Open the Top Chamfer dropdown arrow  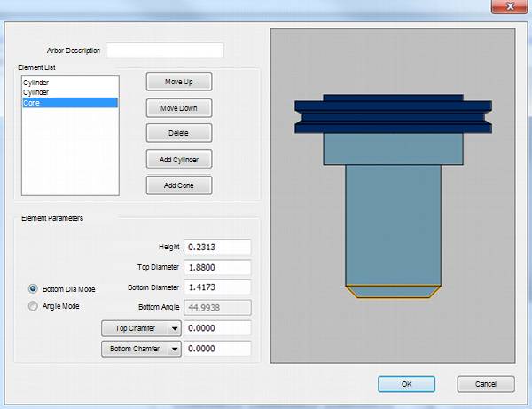click(x=175, y=328)
